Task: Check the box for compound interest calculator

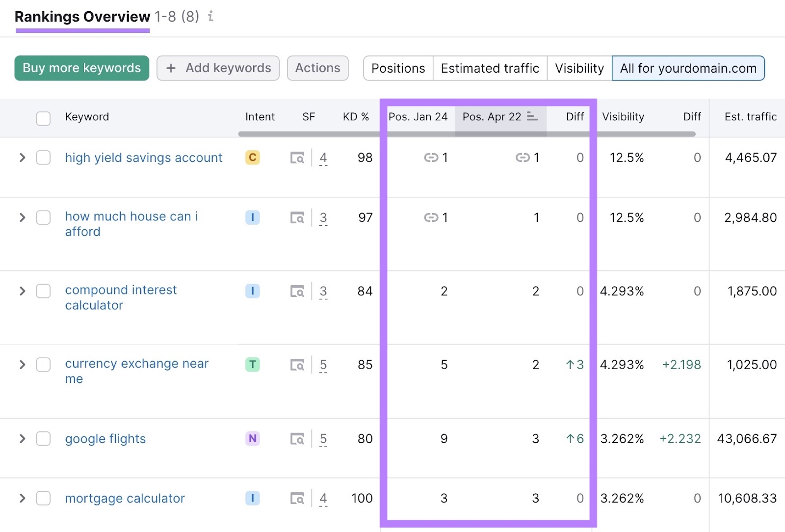Action: 43,291
